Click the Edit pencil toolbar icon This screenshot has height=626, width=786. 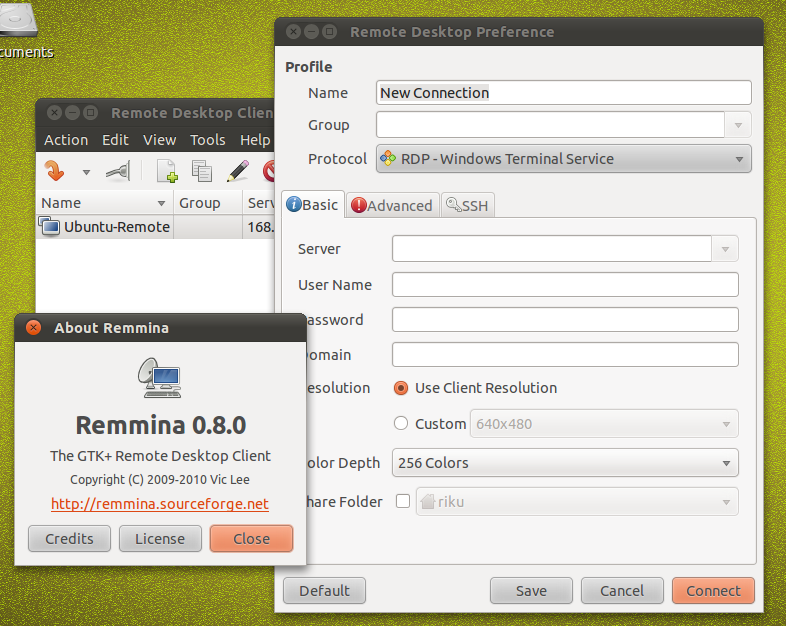coord(238,171)
